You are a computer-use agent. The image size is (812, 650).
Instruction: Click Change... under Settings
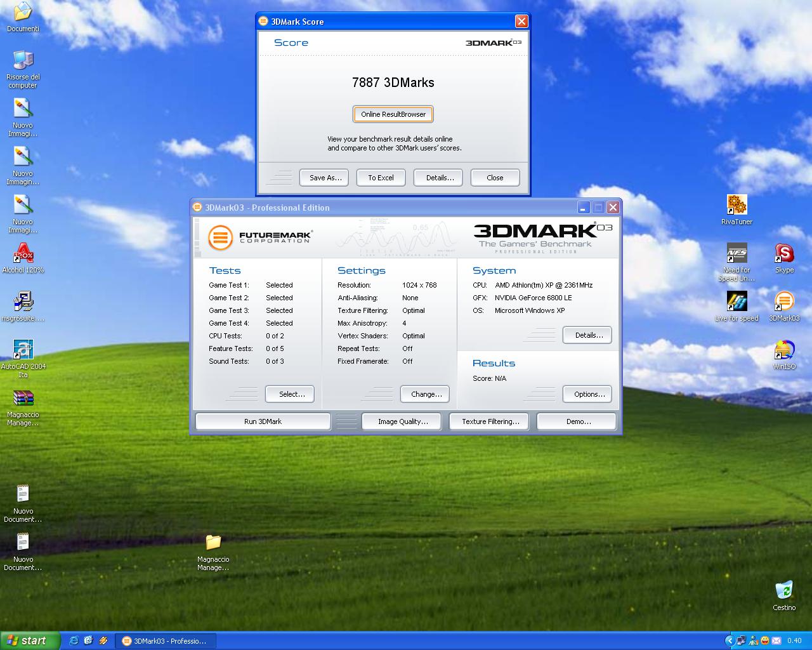point(426,394)
